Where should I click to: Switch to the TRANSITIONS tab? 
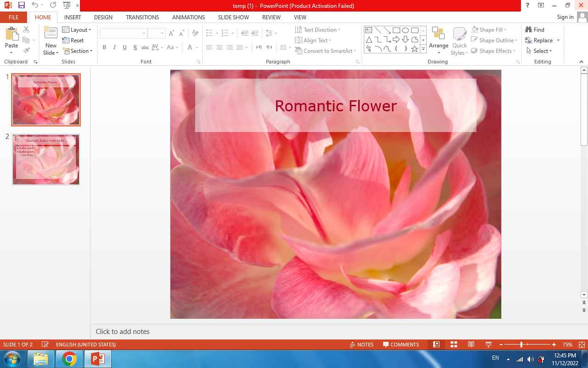coord(142,17)
